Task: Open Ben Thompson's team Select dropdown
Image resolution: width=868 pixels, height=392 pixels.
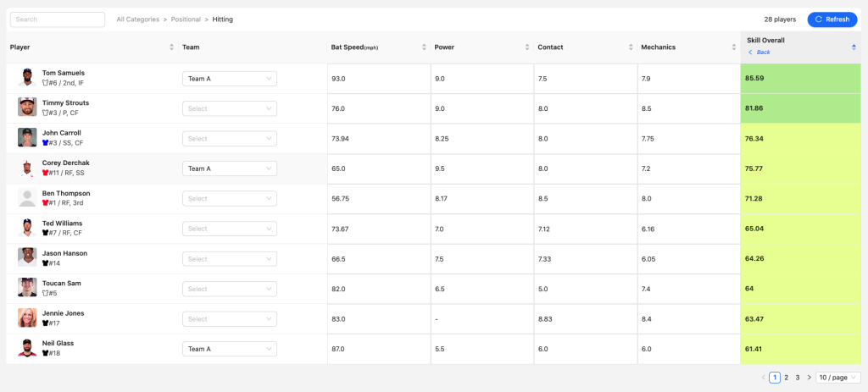Action: pos(230,198)
